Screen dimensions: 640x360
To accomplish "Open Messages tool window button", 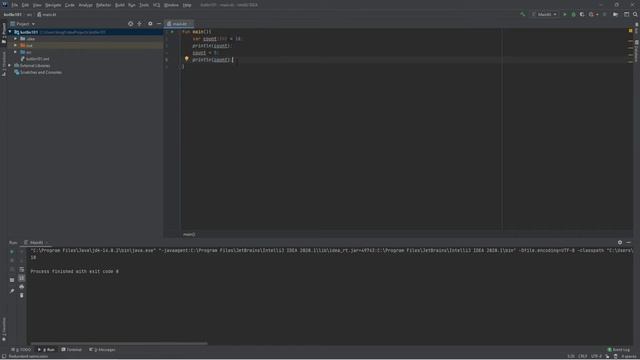I will [102, 350].
